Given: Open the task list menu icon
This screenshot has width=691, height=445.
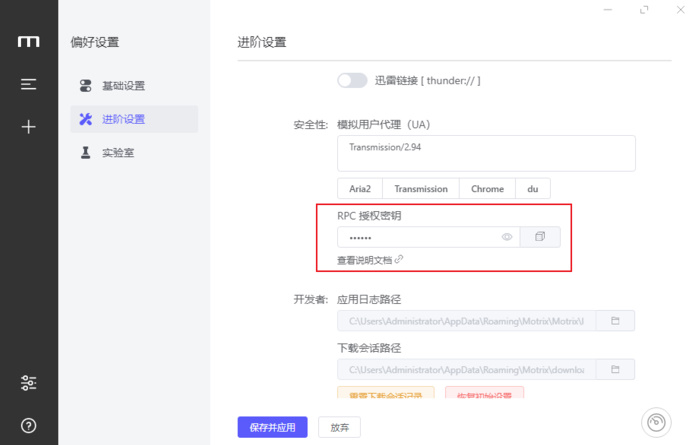Looking at the screenshot, I should coord(29,84).
